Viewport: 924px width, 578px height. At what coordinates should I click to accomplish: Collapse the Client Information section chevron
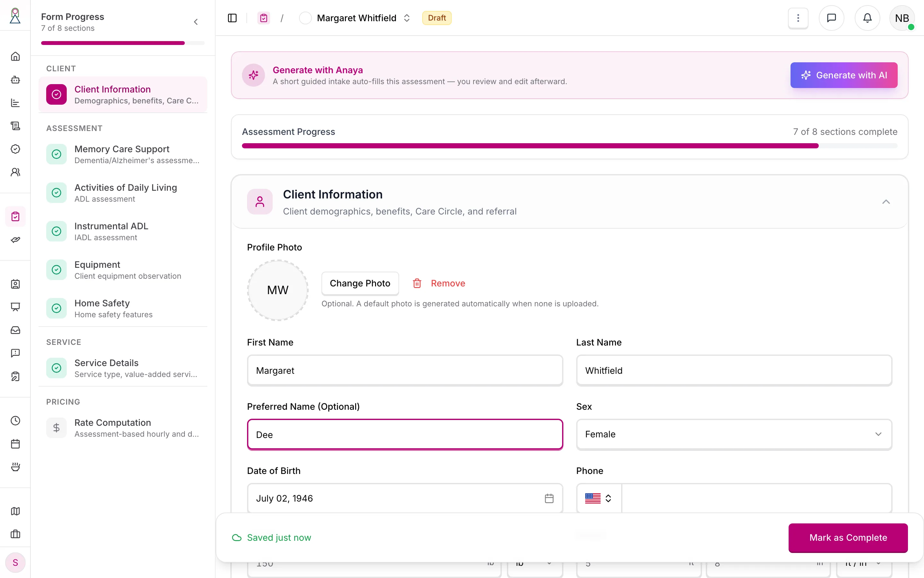(886, 202)
